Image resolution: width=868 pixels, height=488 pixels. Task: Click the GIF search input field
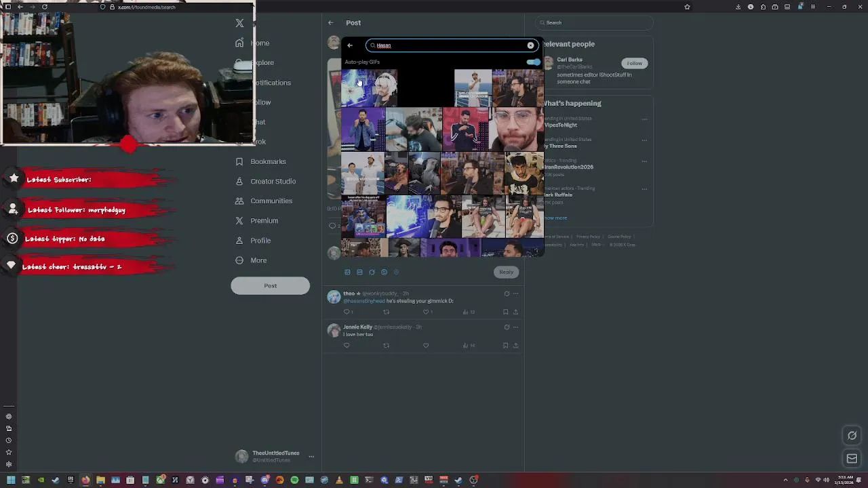(x=452, y=45)
